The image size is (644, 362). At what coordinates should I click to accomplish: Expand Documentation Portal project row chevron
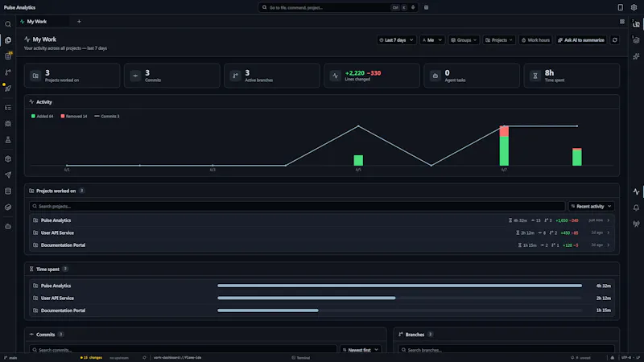click(609, 245)
